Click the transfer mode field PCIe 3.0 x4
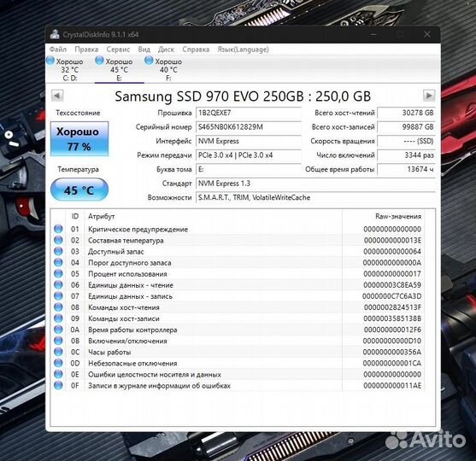The image size is (476, 461). click(249, 155)
